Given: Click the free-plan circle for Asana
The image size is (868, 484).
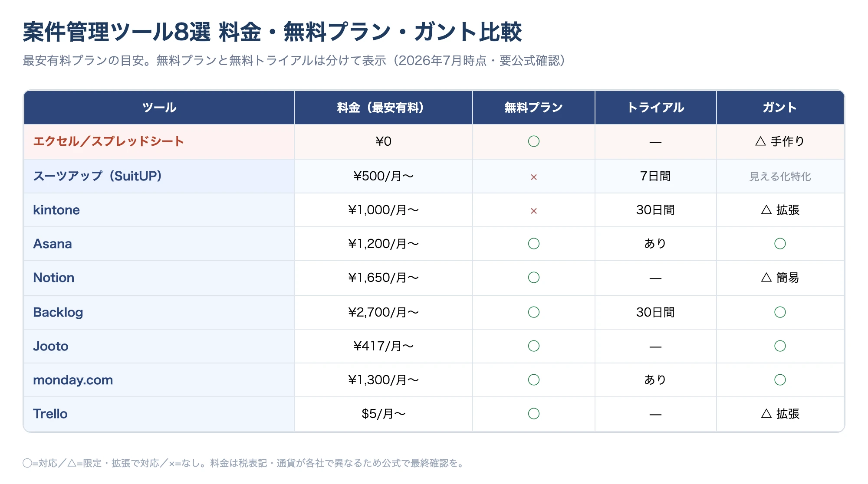Looking at the screenshot, I should pyautogui.click(x=534, y=244).
